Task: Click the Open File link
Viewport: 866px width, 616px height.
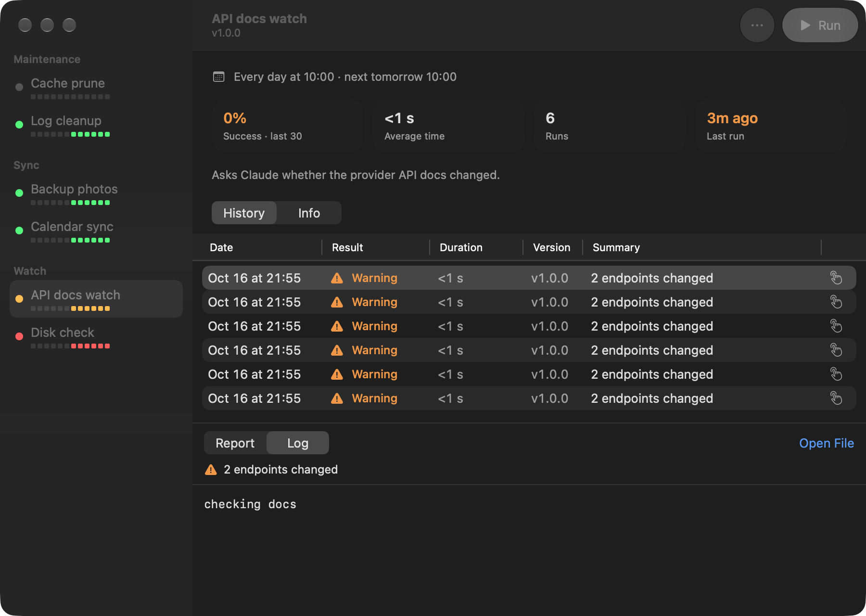Action: [x=826, y=443]
